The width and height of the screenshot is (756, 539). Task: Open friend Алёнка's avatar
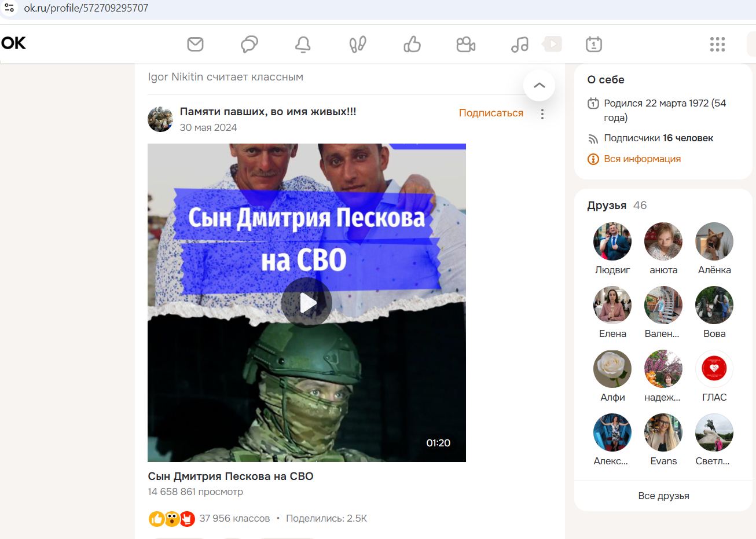point(714,241)
